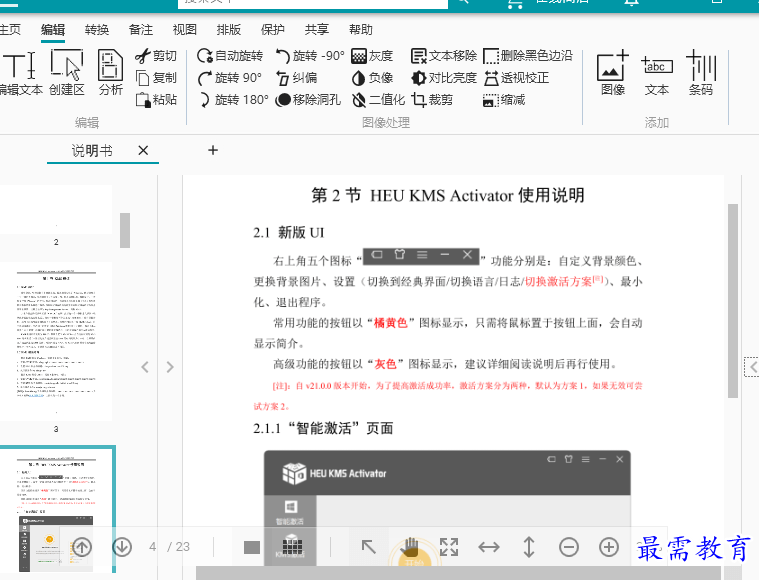Go to previous page (up arrow)
The height and width of the screenshot is (580, 759).
pyautogui.click(x=82, y=547)
